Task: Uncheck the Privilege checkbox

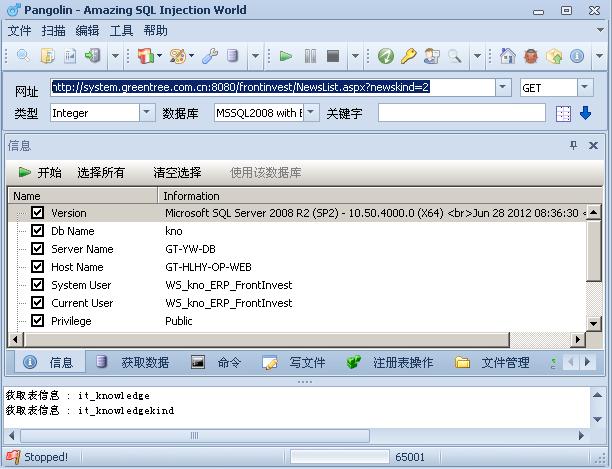Action: (x=37, y=320)
